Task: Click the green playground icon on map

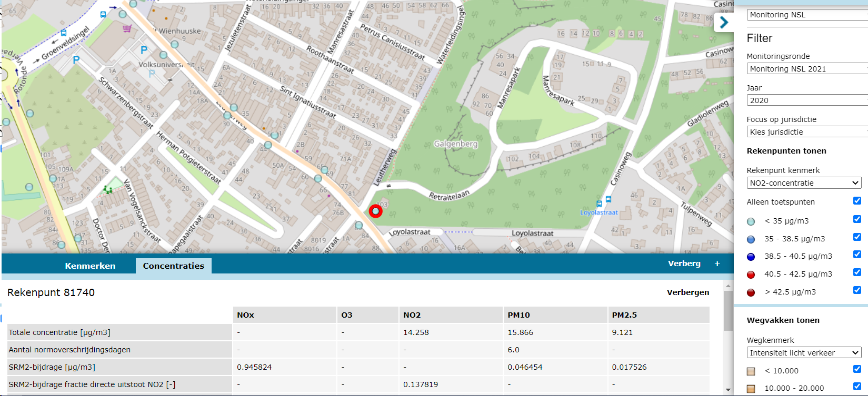Action: point(108,189)
